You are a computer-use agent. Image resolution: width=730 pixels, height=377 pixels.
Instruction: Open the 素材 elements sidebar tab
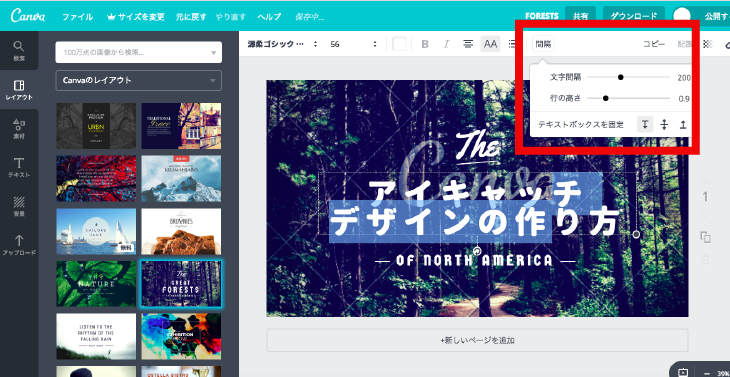point(19,129)
